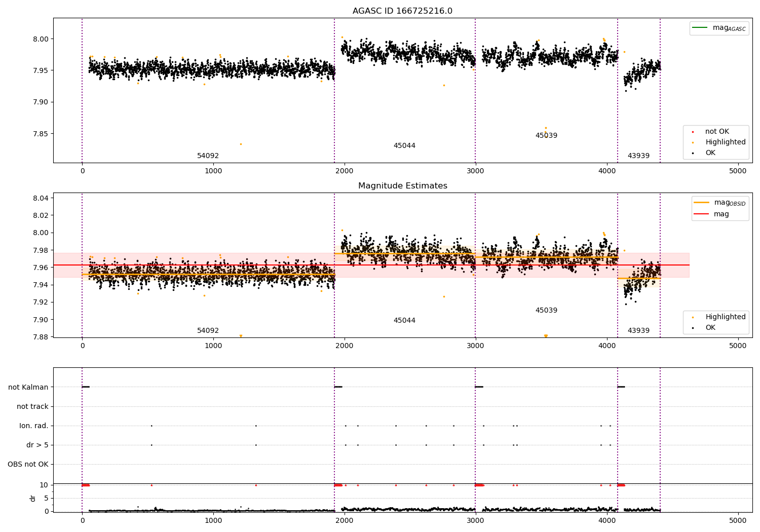Select the mag OBSID legend entry
Screen dimensions: 760x532
click(719, 203)
